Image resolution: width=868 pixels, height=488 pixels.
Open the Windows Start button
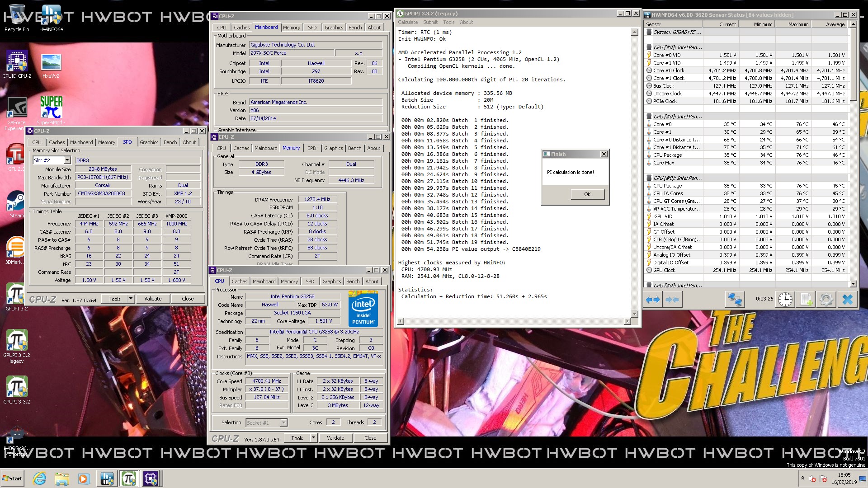pyautogui.click(x=13, y=479)
